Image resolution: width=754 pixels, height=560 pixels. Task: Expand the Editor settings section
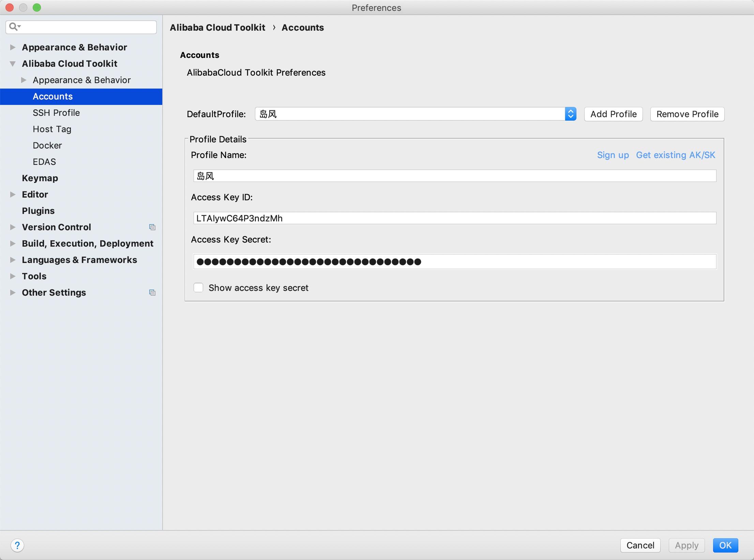tap(13, 195)
